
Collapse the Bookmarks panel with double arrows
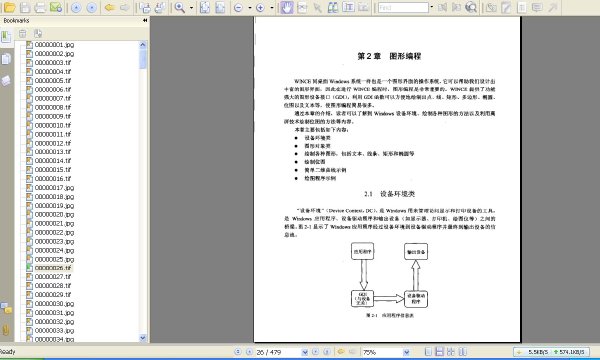coord(145,20)
